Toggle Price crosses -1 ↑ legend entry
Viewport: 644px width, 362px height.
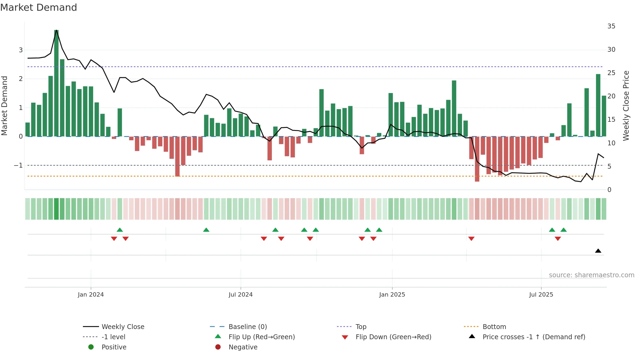click(527, 337)
